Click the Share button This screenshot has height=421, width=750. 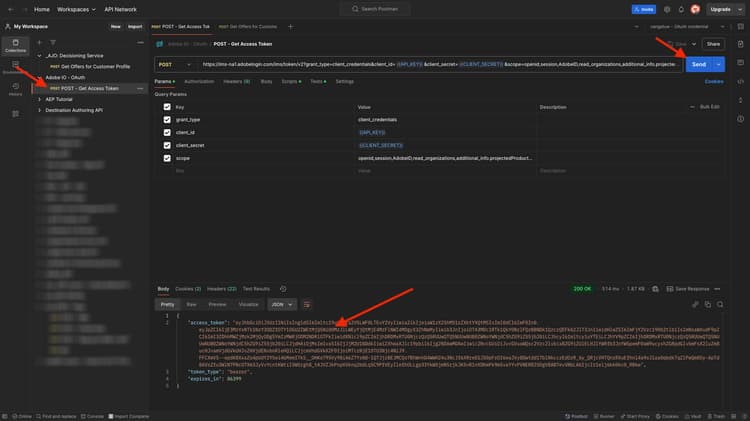(x=713, y=44)
